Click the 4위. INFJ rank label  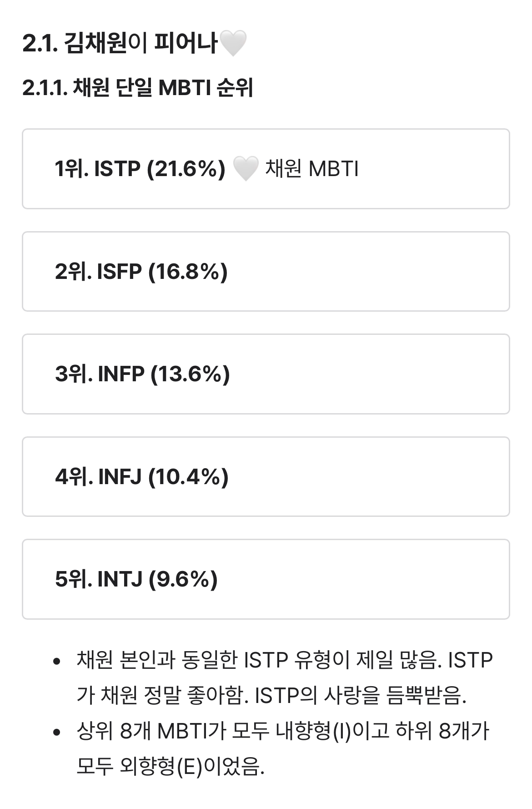pos(98,477)
